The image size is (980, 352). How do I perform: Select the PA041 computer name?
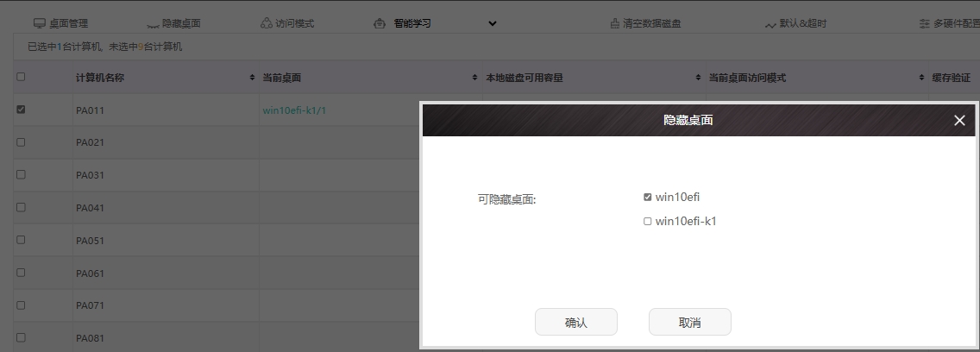coord(90,208)
